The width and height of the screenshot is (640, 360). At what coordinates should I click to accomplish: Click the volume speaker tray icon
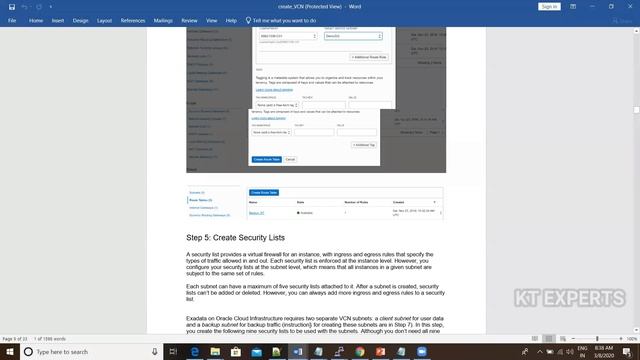click(570, 351)
